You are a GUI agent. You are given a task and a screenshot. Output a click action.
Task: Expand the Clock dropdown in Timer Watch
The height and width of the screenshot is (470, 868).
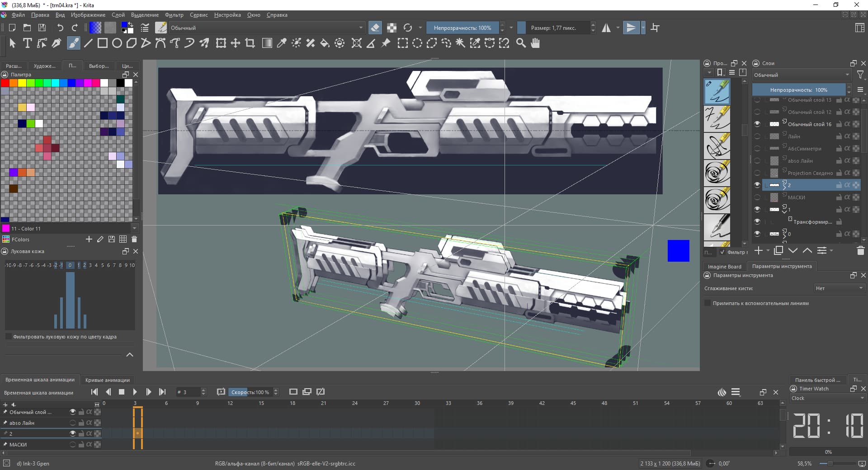point(827,398)
